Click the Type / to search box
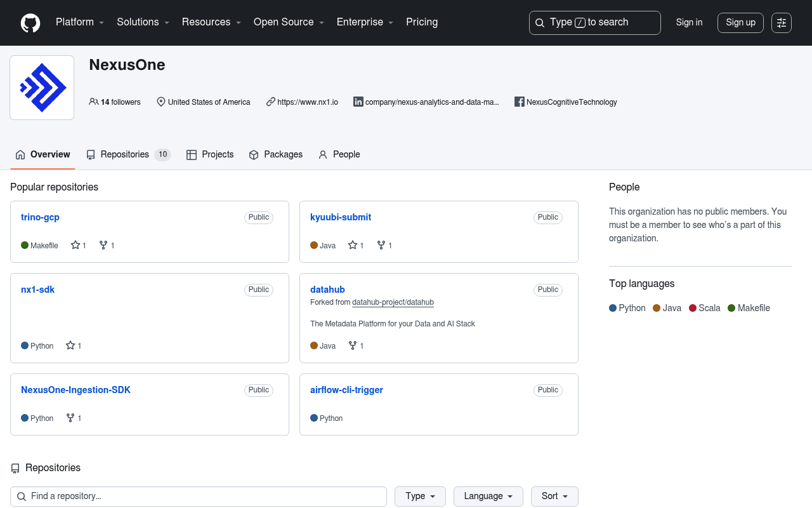 [x=595, y=23]
